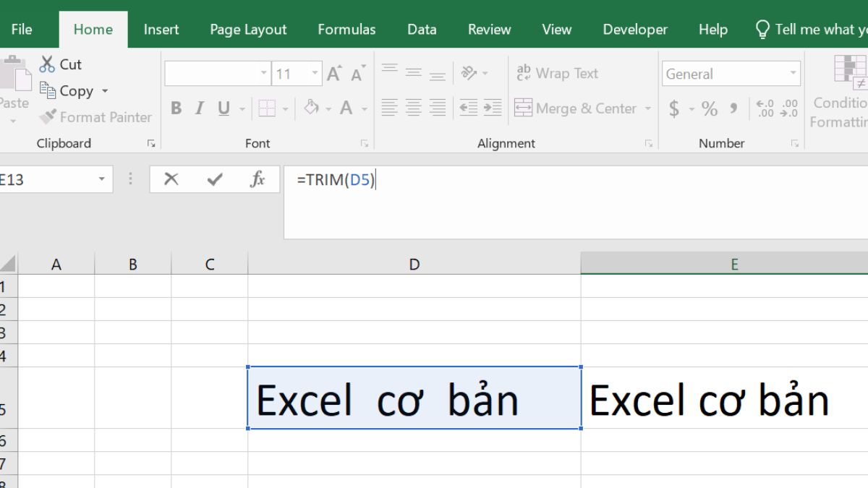Image resolution: width=868 pixels, height=488 pixels.
Task: Switch to View tab
Action: [557, 29]
